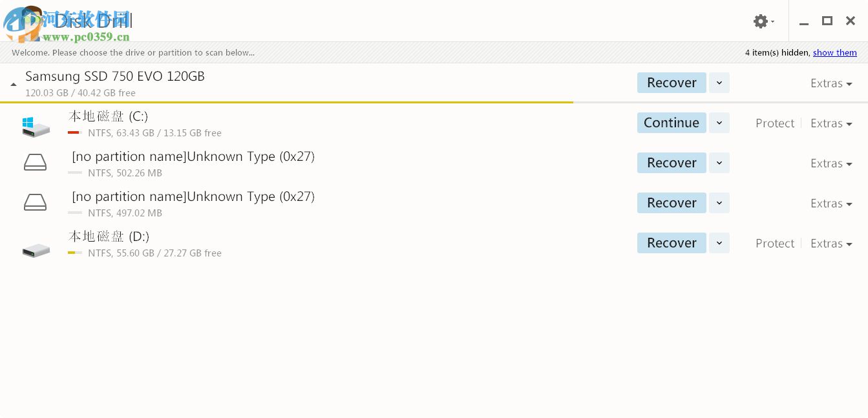Click the first unnamed partition disk icon
The image size is (868, 418).
[x=36, y=162]
